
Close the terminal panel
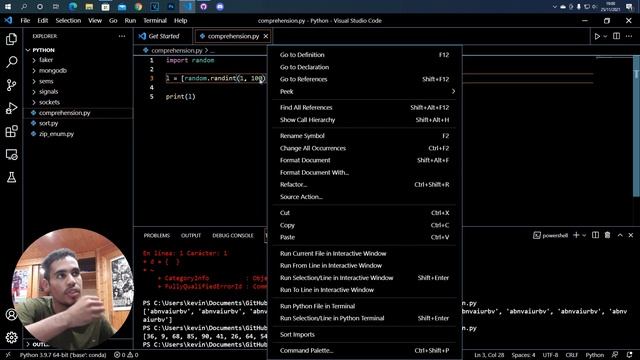(x=631, y=235)
